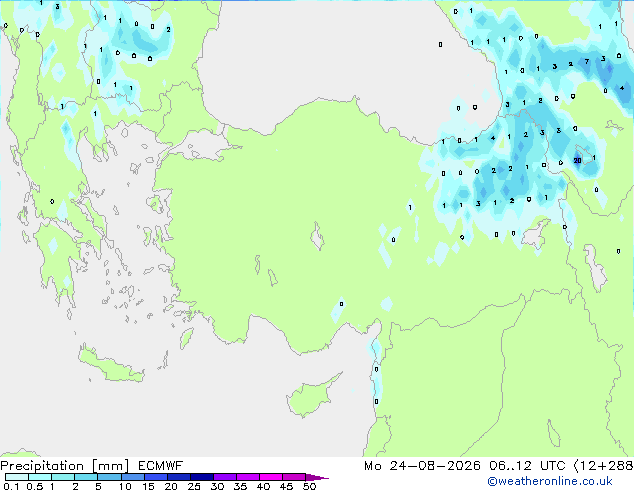Pick the 10–15 mm legend color swatch
Viewport: 634px width, 490px height.
pyautogui.click(x=132, y=477)
